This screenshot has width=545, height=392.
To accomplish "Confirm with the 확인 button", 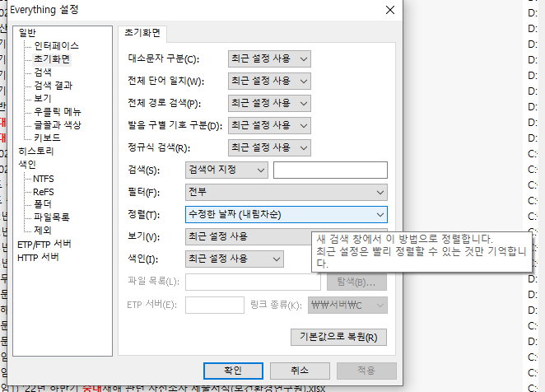I will point(233,371).
